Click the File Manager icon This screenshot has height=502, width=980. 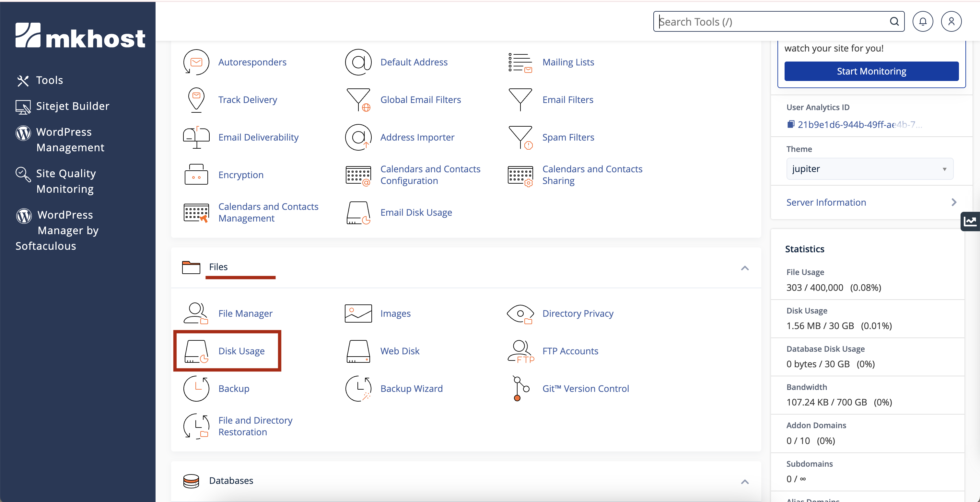pyautogui.click(x=196, y=314)
